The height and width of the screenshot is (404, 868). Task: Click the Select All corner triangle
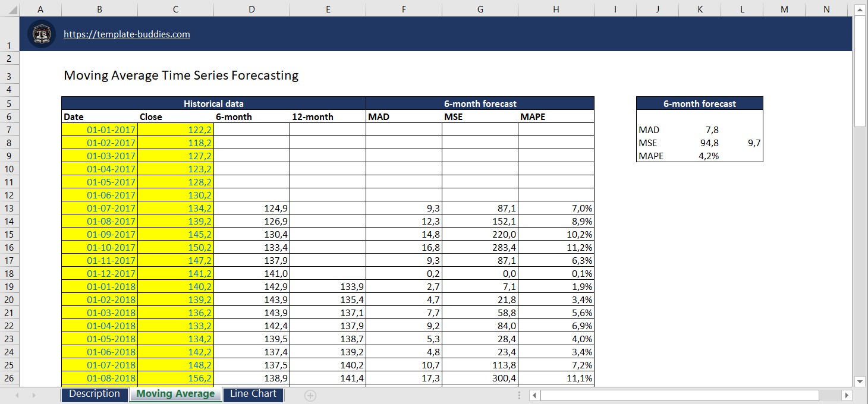pos(10,9)
